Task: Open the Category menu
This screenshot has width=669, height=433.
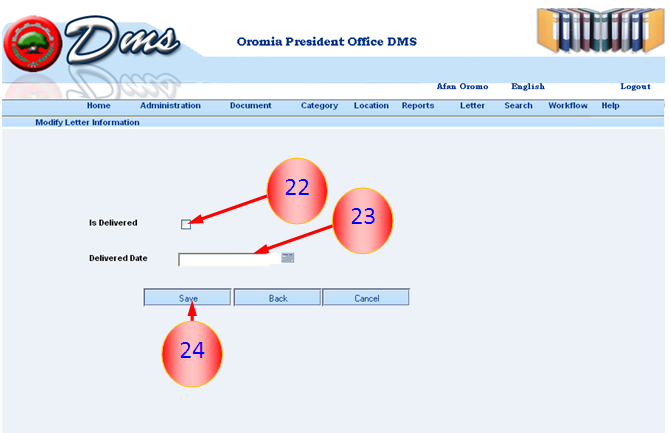Action: click(319, 105)
